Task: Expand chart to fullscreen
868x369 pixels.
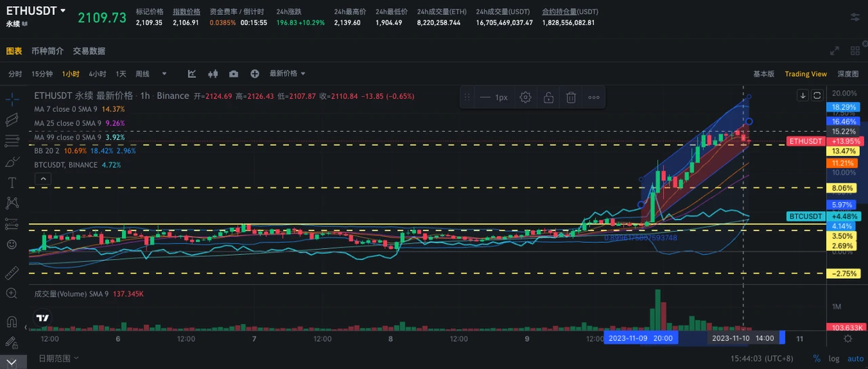Action: tap(835, 51)
